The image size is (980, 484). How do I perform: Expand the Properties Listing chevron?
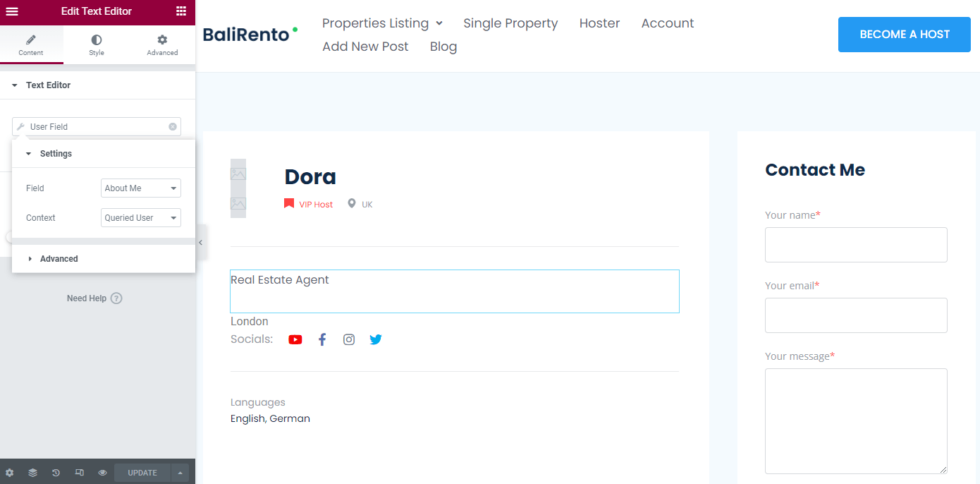click(439, 23)
